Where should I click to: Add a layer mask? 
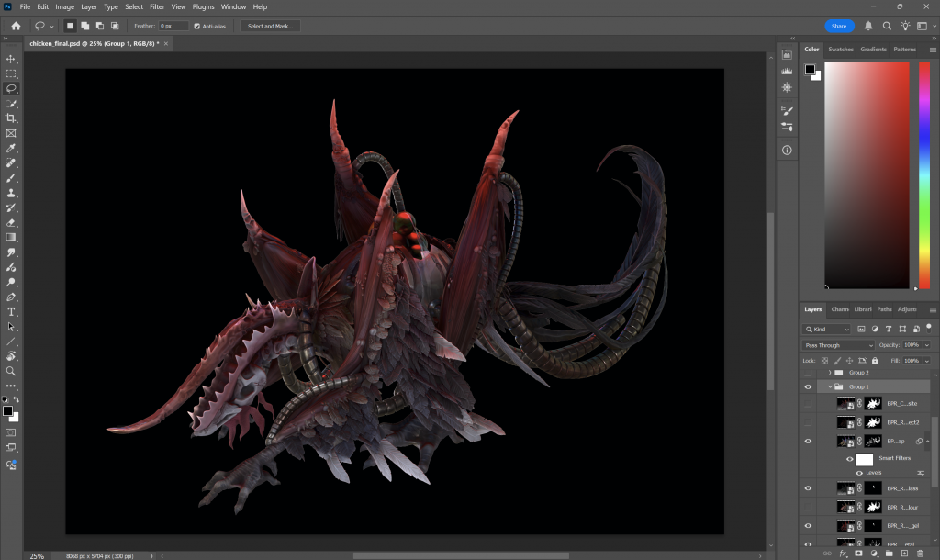[858, 554]
